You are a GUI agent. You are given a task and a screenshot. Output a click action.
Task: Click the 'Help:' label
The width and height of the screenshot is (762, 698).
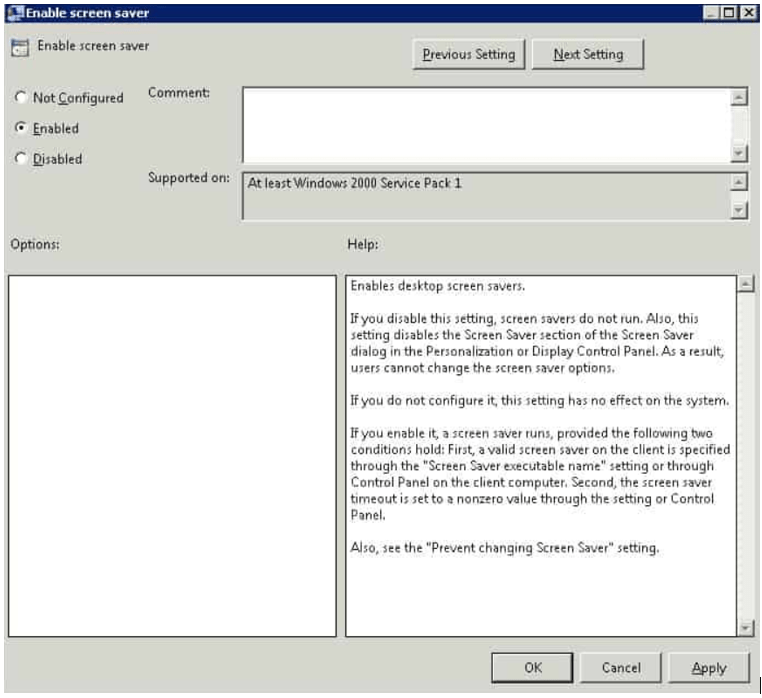click(363, 244)
